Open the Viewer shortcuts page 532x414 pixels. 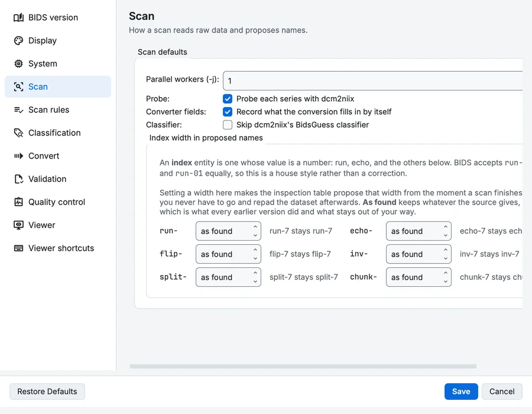58,248
